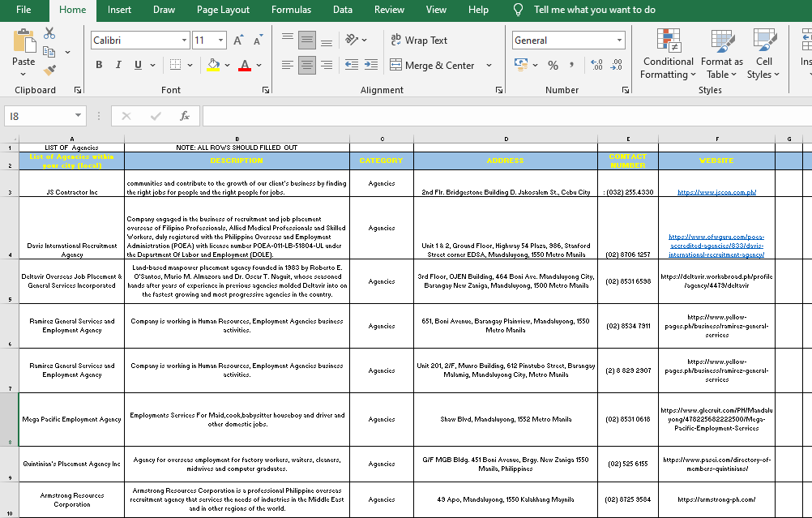Screen dimensions: 812x518
Task: Select the Format Painter brush
Action: pyautogui.click(x=49, y=70)
